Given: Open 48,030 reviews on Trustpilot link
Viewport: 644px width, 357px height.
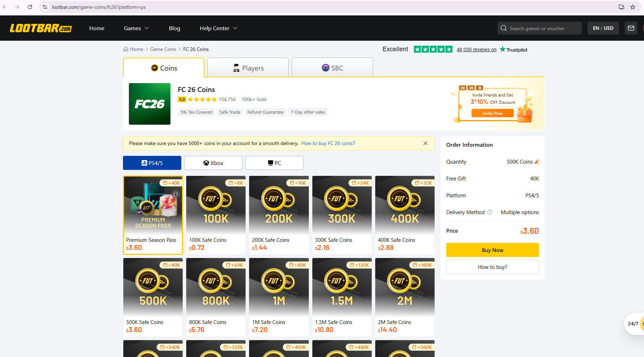Looking at the screenshot, I should (476, 49).
